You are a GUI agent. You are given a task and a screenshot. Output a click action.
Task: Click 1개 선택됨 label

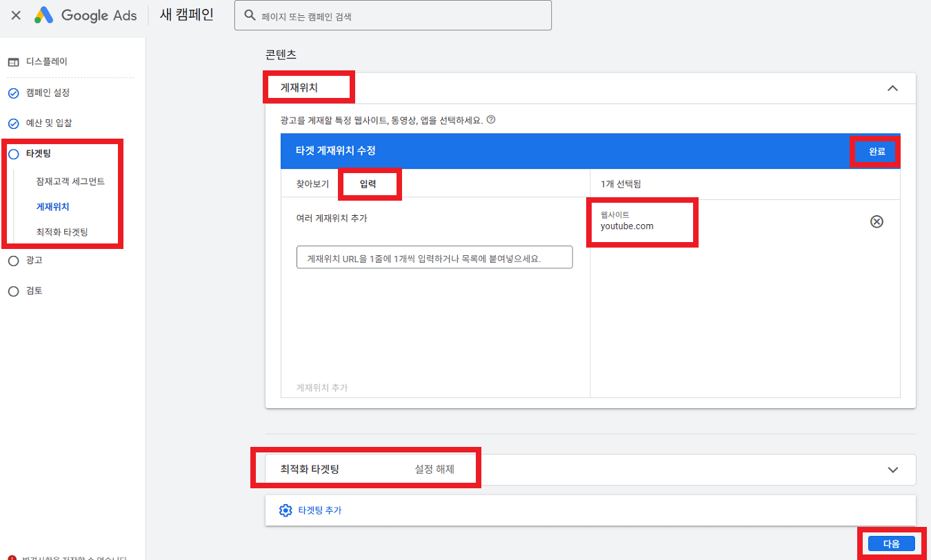click(x=621, y=184)
